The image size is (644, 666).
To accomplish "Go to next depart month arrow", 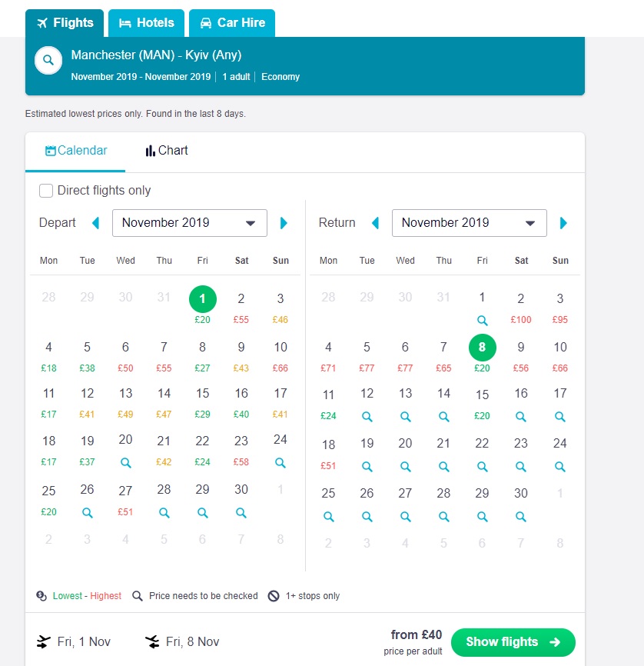I will click(x=284, y=223).
